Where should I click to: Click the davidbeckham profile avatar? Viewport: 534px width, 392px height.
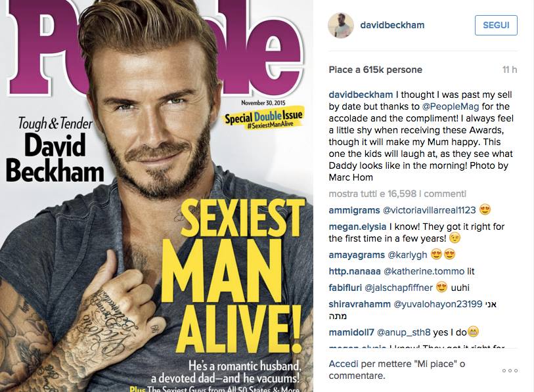(340, 25)
